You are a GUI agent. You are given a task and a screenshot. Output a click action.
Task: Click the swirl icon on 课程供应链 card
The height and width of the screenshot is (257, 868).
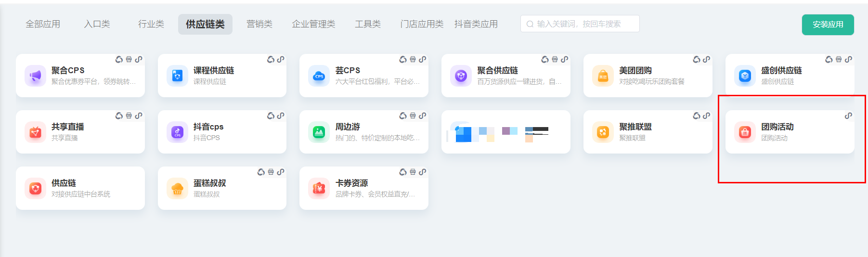[x=271, y=60]
